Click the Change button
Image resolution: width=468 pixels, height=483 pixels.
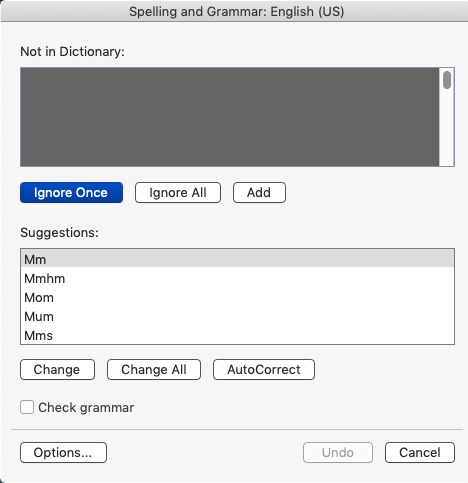click(x=57, y=369)
